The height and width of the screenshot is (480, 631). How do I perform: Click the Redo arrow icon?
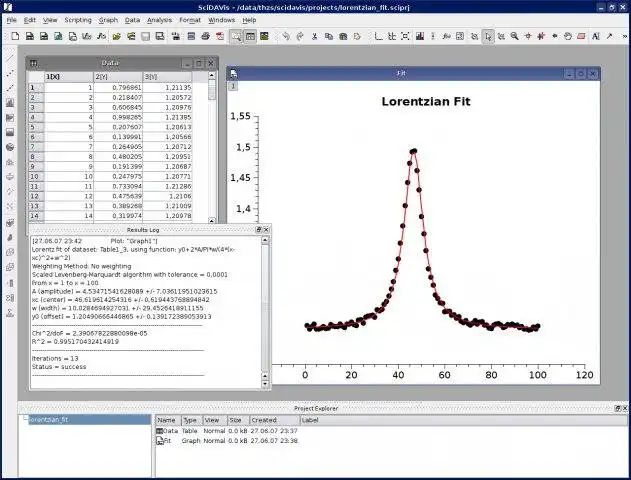click(300, 36)
